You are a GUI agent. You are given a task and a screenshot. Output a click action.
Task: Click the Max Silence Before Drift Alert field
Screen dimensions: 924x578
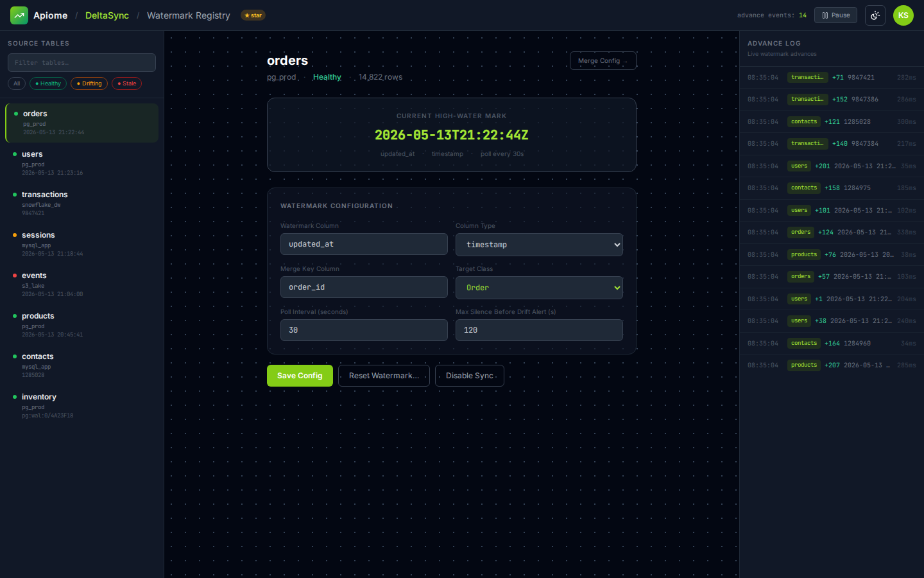point(539,330)
